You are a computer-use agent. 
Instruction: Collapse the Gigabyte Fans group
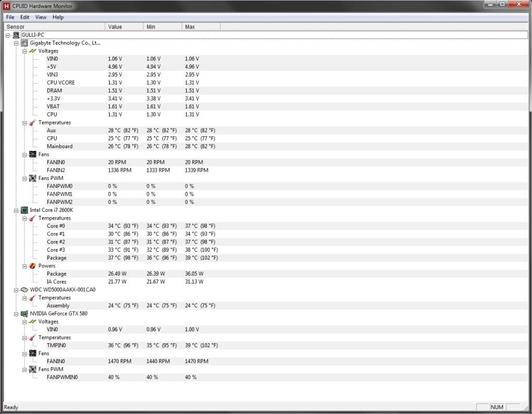[24, 155]
